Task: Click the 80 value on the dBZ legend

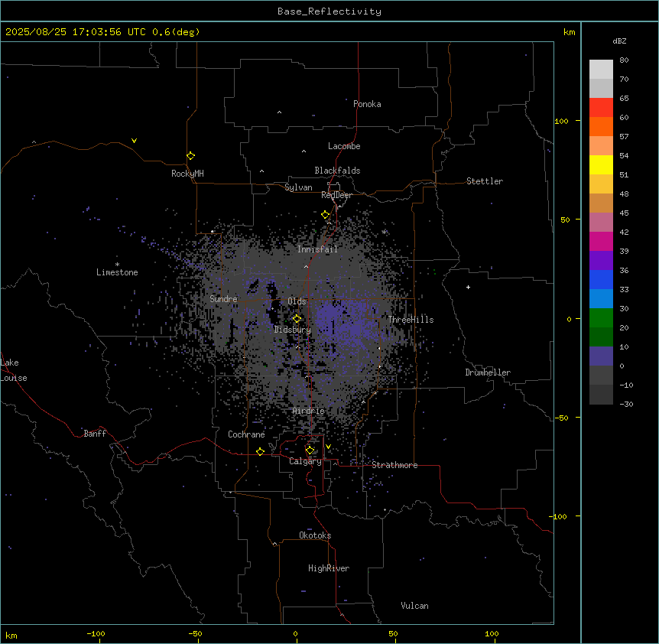Action: coord(624,60)
